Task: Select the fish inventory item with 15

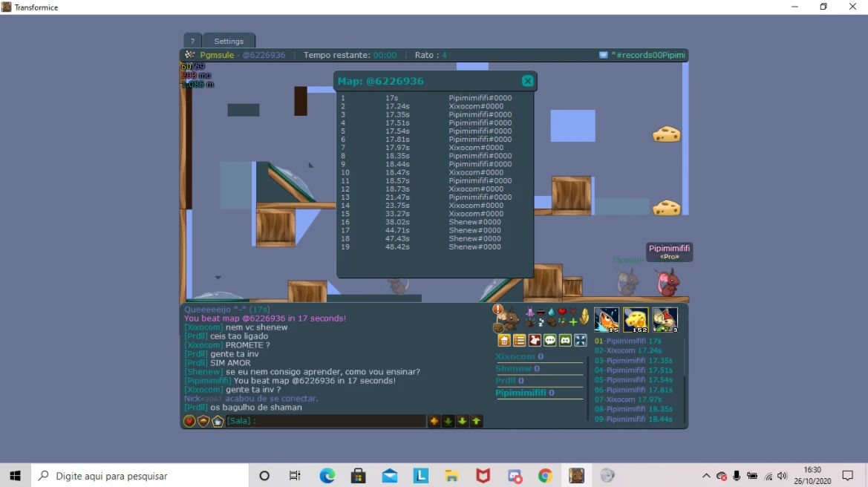Action: point(607,320)
